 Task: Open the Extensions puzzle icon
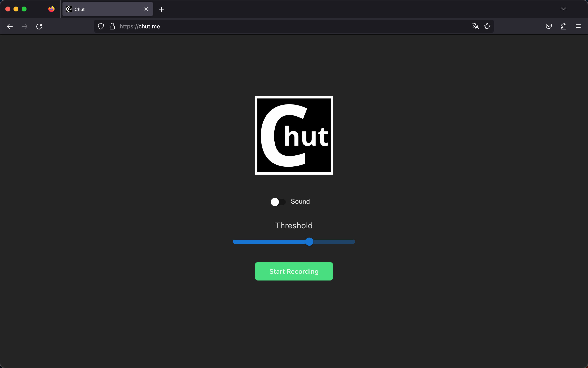(x=564, y=26)
